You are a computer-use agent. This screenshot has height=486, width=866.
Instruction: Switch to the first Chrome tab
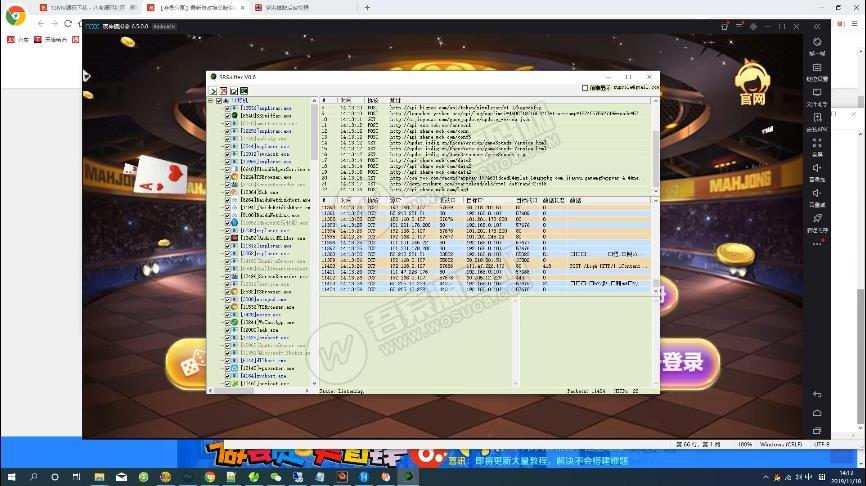click(87, 8)
